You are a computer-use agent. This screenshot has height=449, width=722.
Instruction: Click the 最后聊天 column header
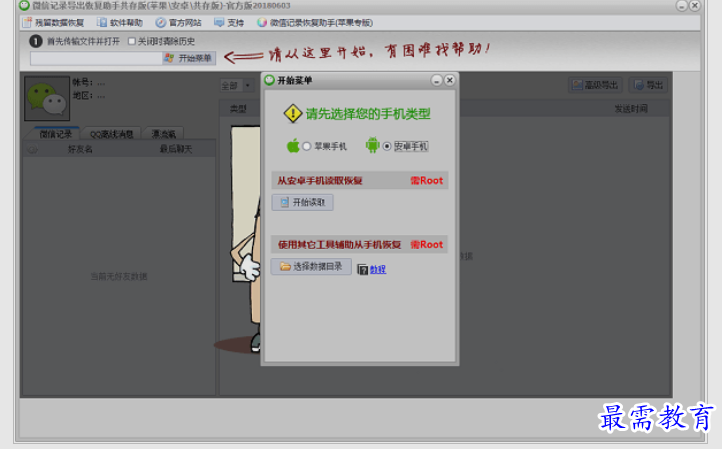click(x=176, y=149)
